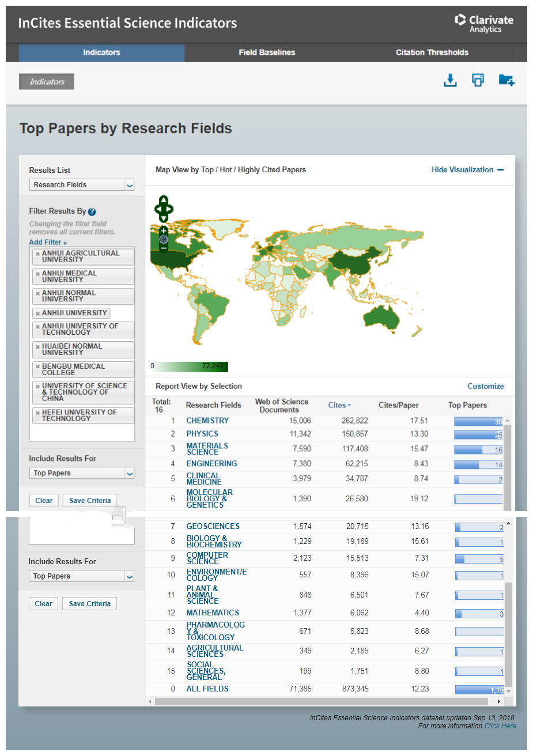Switch to the Field Baselines tab
Viewport: 533px width, 756px height.
pos(267,52)
